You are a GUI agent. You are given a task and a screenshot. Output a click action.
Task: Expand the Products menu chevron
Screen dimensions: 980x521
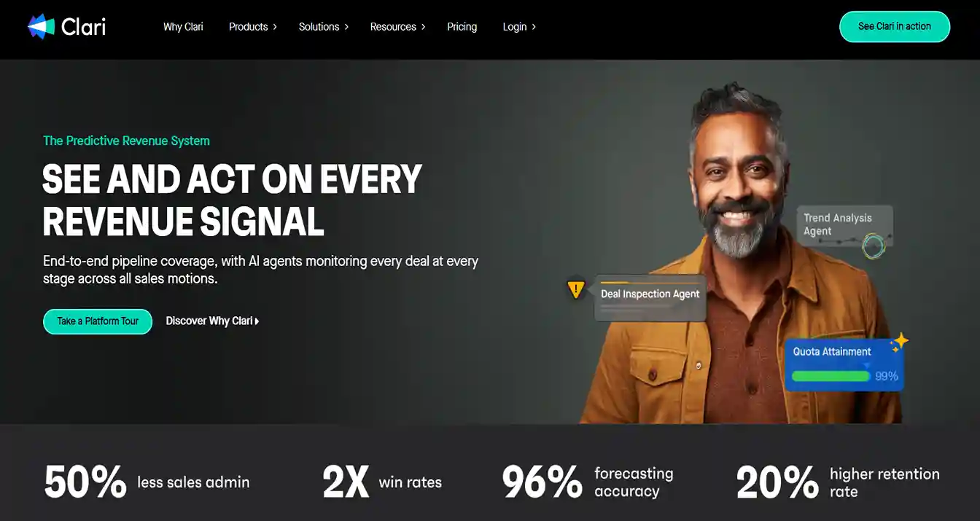275,27
